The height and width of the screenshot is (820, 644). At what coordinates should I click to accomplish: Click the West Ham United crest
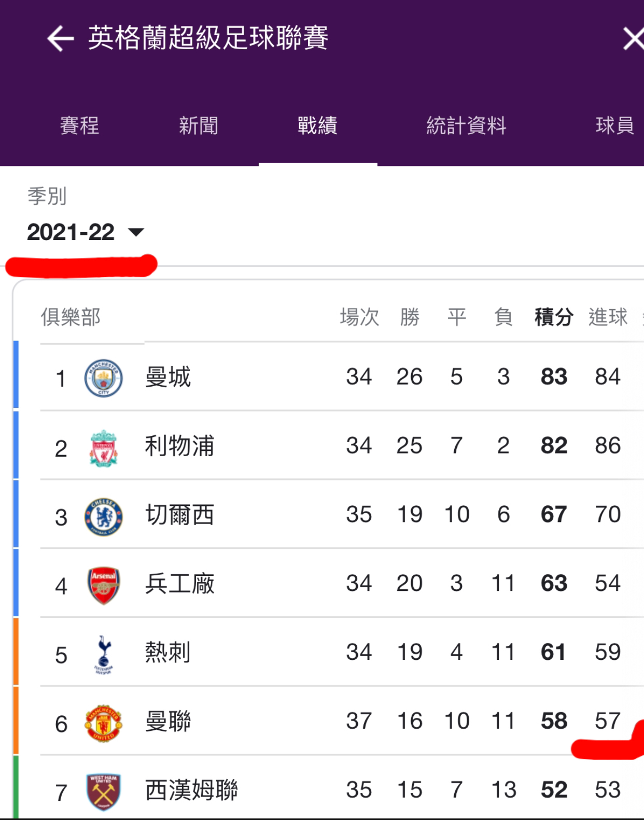click(104, 791)
